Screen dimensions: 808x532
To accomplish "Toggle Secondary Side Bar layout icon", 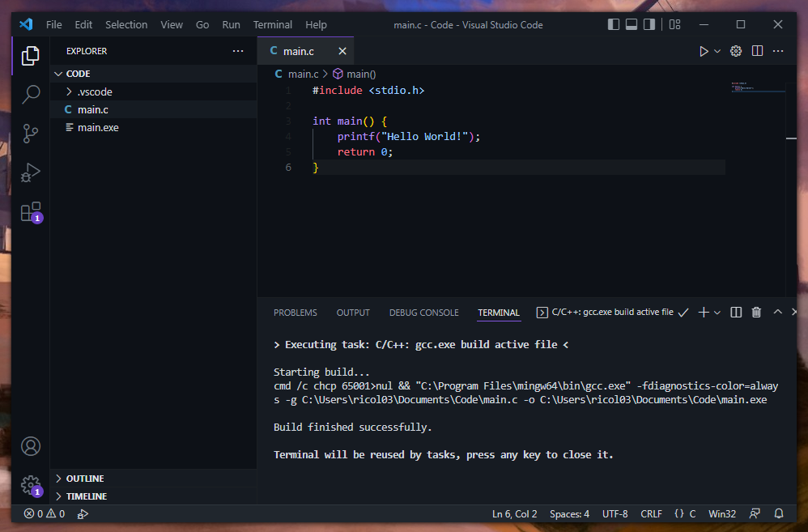I will [649, 24].
